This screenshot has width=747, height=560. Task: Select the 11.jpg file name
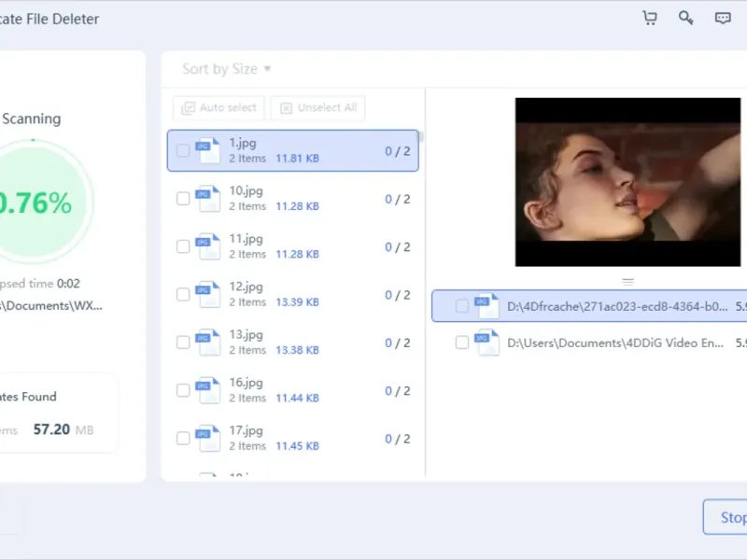pyautogui.click(x=246, y=239)
